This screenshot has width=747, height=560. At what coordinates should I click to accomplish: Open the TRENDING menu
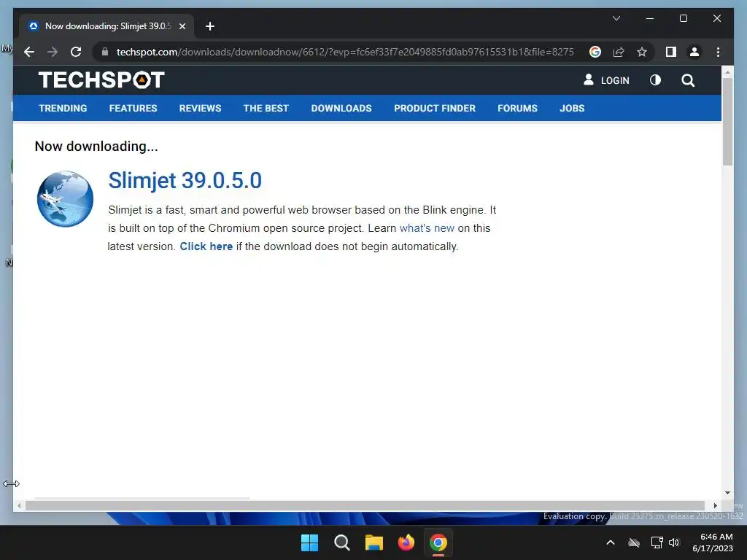pyautogui.click(x=63, y=108)
